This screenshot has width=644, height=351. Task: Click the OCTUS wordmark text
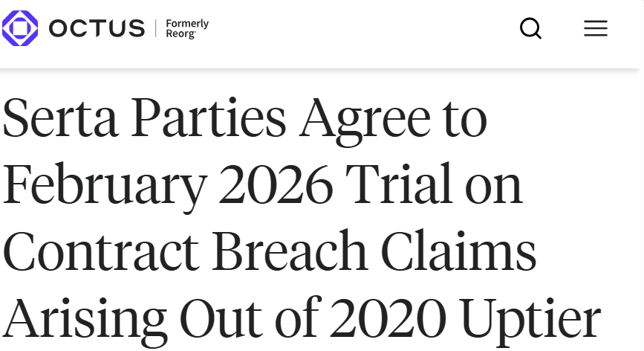(x=97, y=28)
